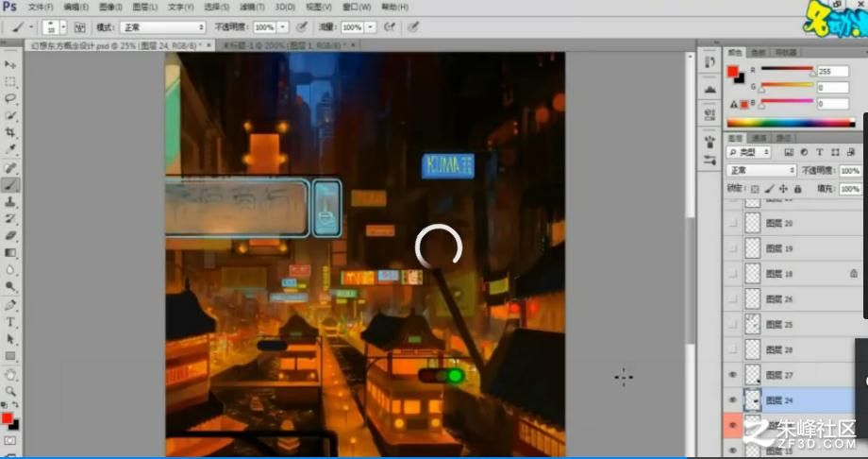
Task: Hide layer 图层 27 via eye icon
Action: [x=733, y=375]
